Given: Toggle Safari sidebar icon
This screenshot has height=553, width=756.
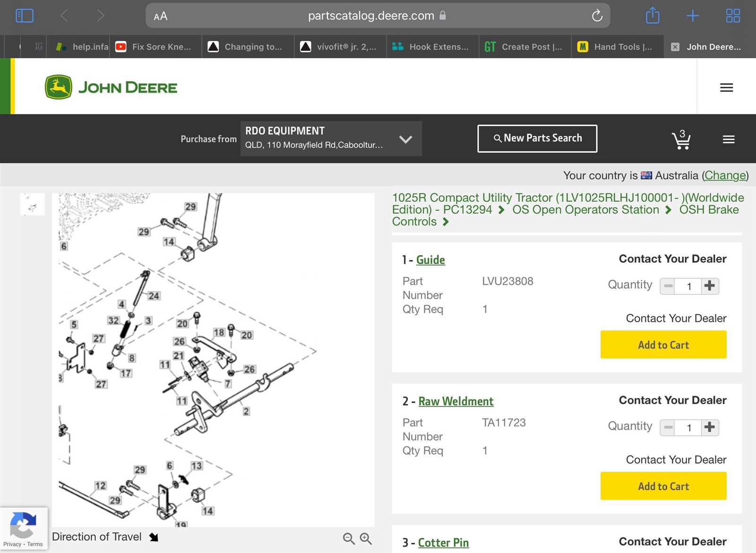Looking at the screenshot, I should [25, 16].
